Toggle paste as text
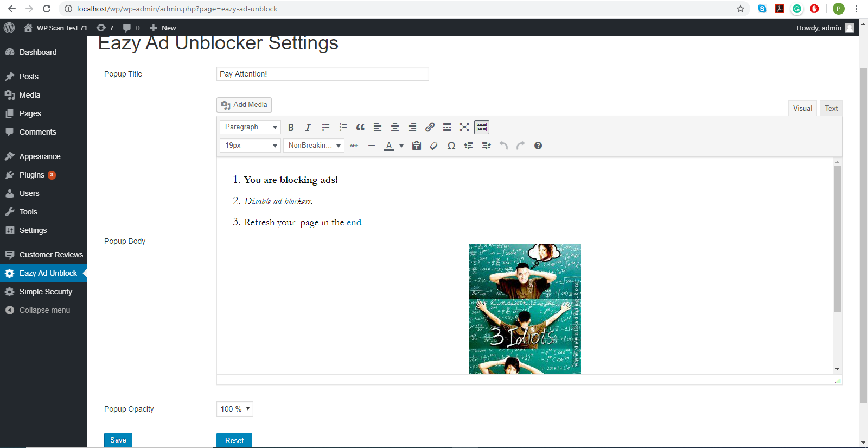This screenshot has height=448, width=868. pos(417,146)
